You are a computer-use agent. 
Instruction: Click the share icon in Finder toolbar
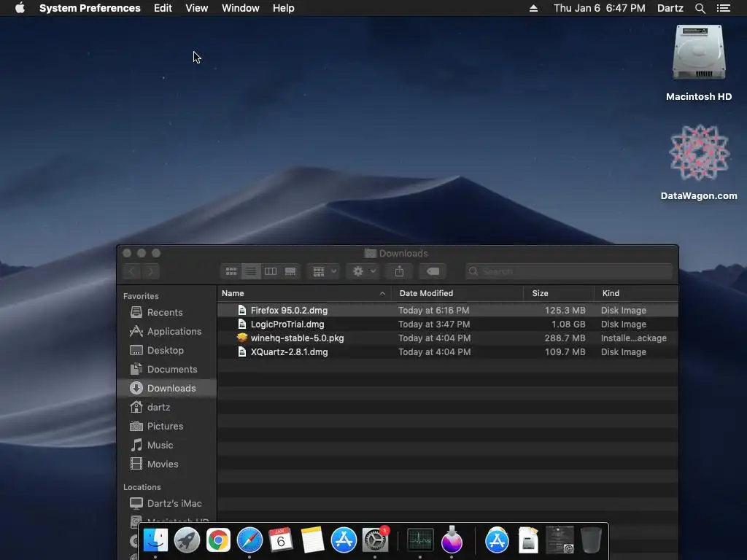click(399, 271)
